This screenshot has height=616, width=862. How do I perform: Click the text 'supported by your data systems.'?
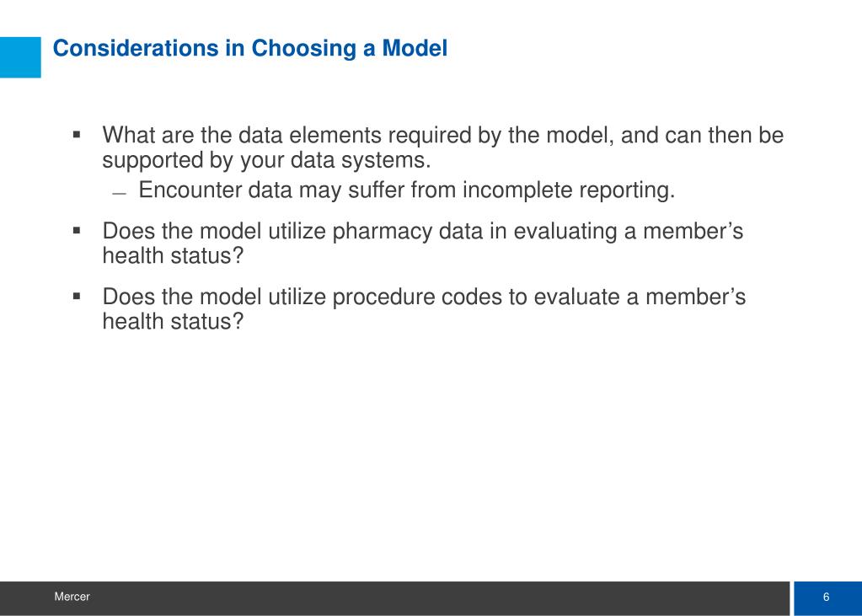(x=266, y=161)
